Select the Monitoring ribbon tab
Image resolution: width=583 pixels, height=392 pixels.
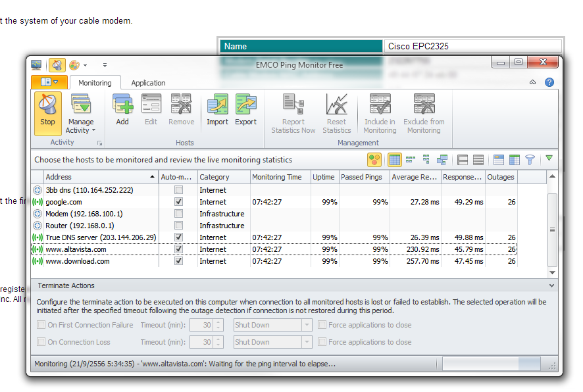[x=95, y=83]
